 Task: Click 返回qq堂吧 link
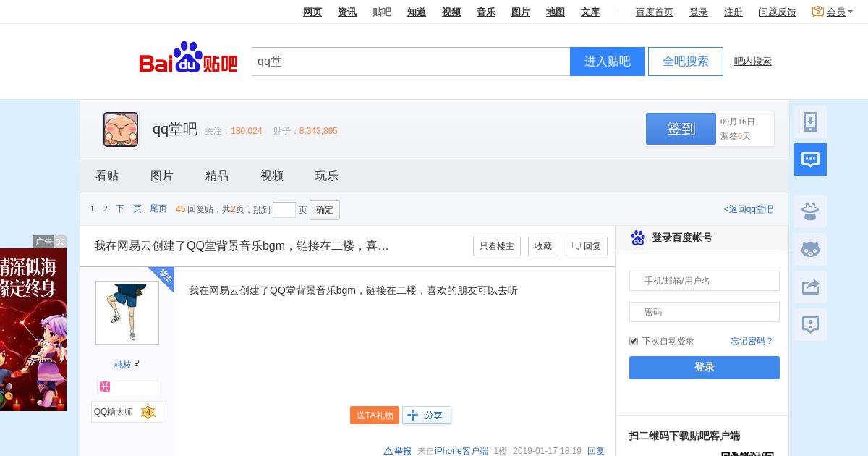[749, 209]
